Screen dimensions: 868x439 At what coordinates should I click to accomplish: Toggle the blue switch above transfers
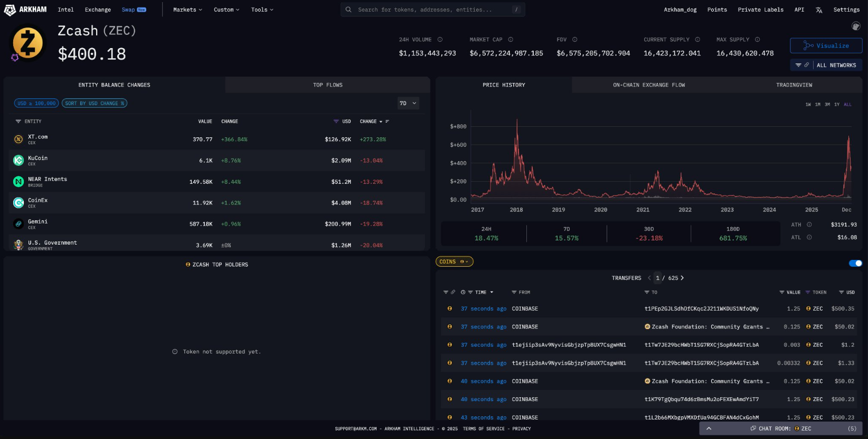[x=855, y=263]
